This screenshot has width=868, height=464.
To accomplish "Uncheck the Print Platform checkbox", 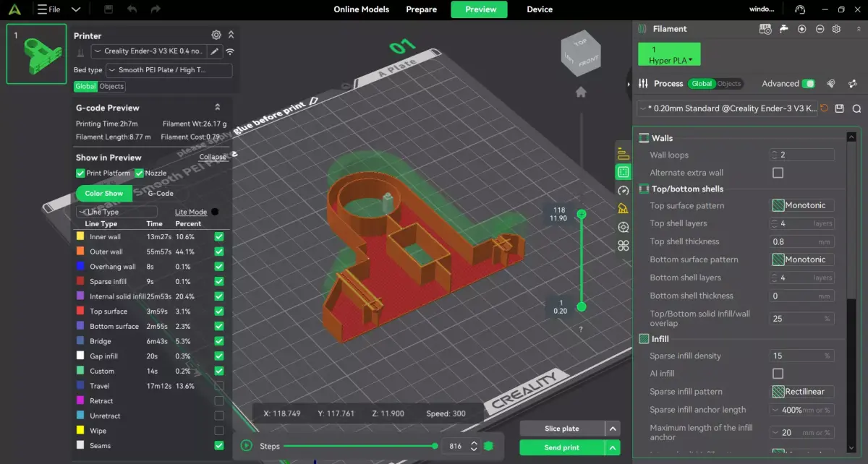I will tap(80, 173).
